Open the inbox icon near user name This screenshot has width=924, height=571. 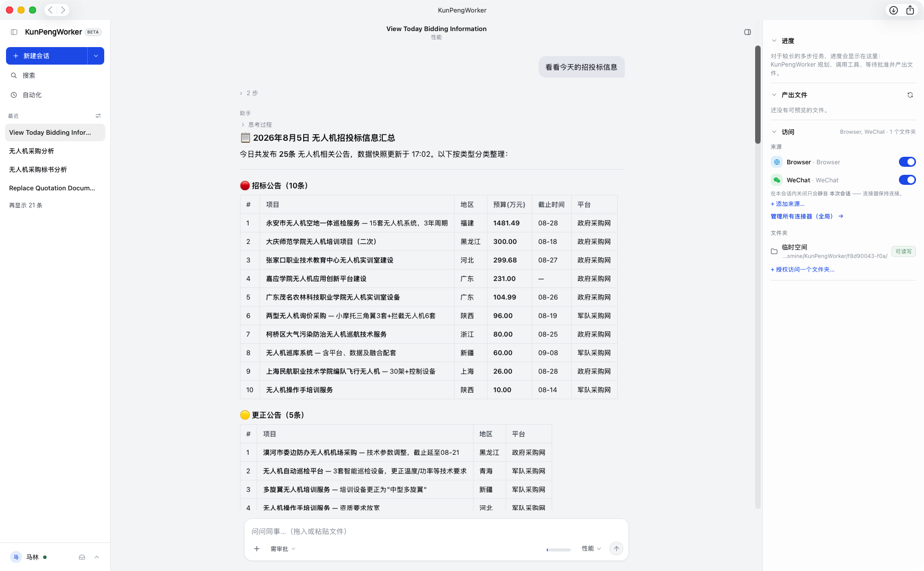pyautogui.click(x=82, y=557)
